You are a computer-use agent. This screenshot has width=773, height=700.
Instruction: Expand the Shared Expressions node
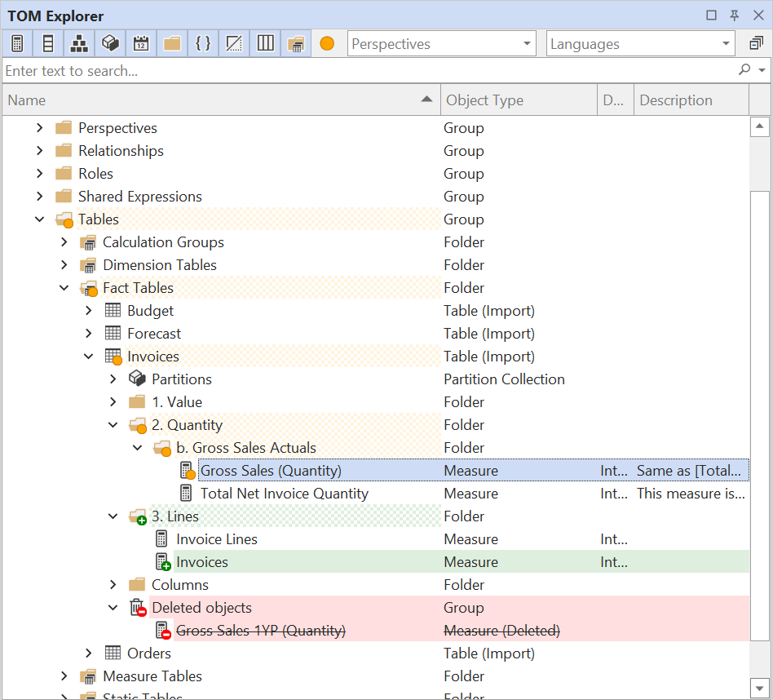point(40,197)
